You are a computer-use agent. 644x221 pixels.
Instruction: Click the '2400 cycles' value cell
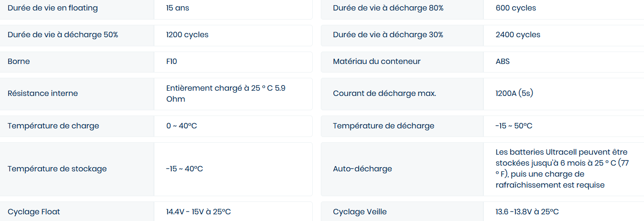pyautogui.click(x=518, y=35)
